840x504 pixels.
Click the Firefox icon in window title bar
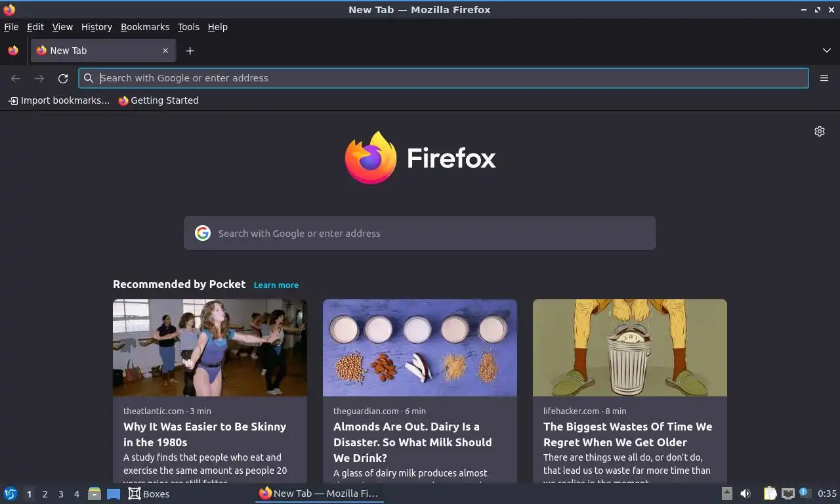pos(9,9)
